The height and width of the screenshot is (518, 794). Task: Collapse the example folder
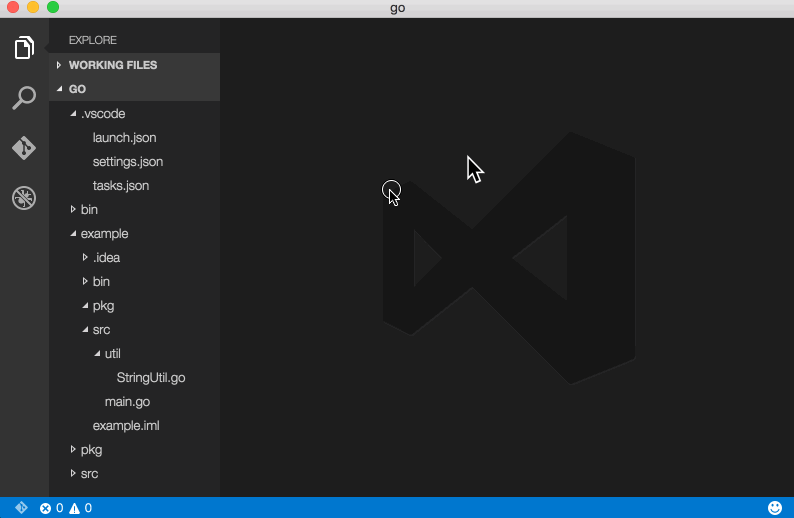coord(73,233)
